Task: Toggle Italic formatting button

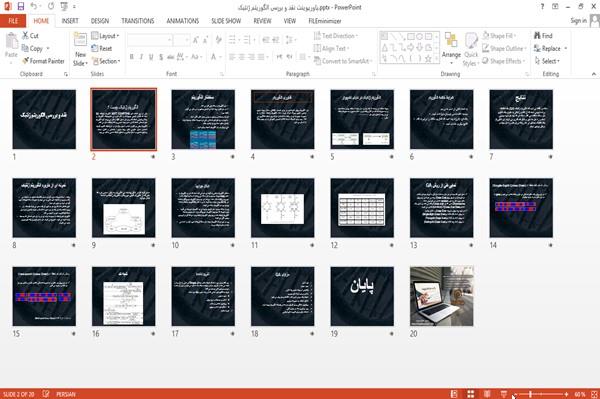Action: (141, 57)
